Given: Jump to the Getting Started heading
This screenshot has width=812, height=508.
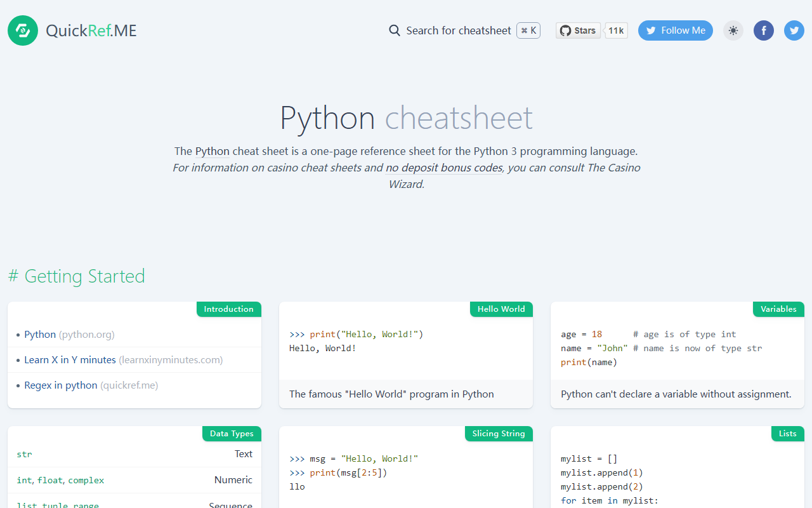Looking at the screenshot, I should [x=76, y=276].
